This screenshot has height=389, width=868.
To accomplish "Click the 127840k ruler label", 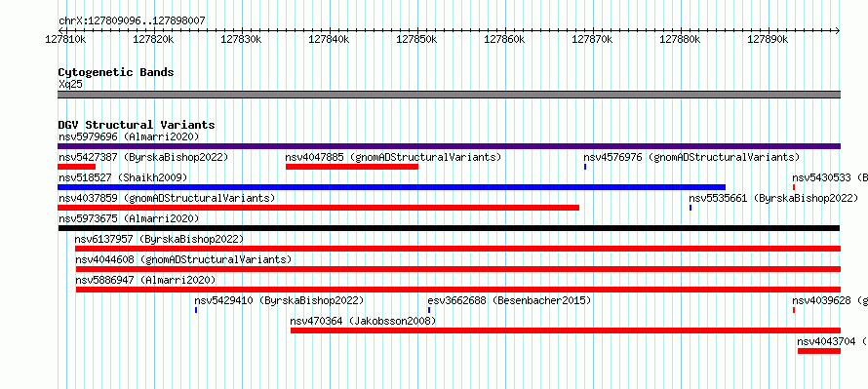I will click(x=330, y=40).
